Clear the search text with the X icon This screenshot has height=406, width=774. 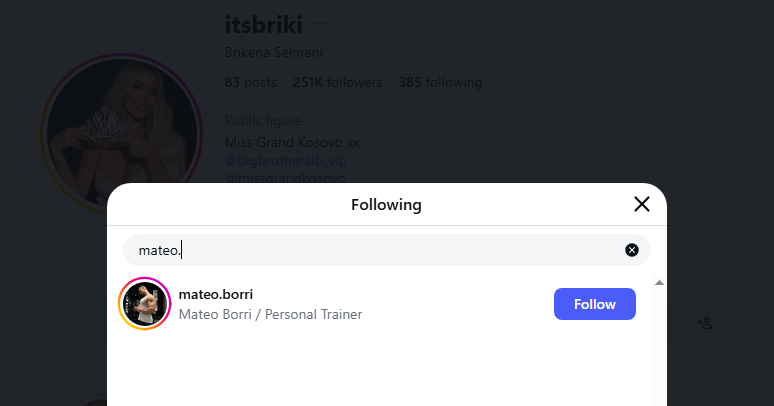tap(632, 250)
